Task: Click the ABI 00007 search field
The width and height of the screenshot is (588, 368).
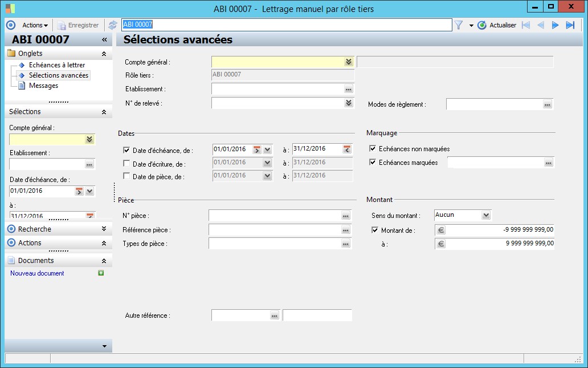Action: coord(287,25)
